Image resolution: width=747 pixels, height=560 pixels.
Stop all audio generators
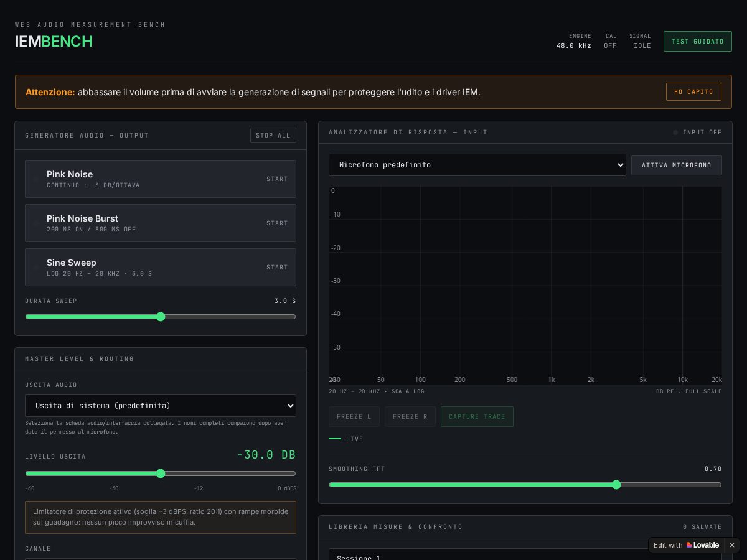pos(273,136)
